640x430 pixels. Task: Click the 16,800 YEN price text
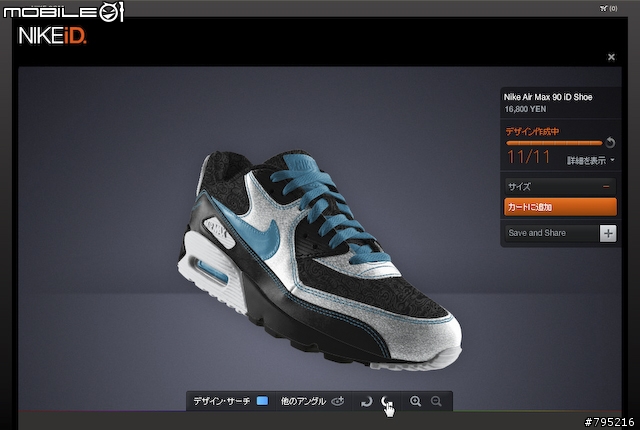point(525,109)
